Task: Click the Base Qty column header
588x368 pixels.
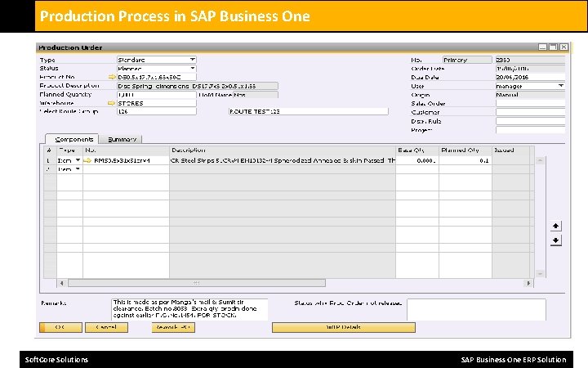Action: [417, 150]
